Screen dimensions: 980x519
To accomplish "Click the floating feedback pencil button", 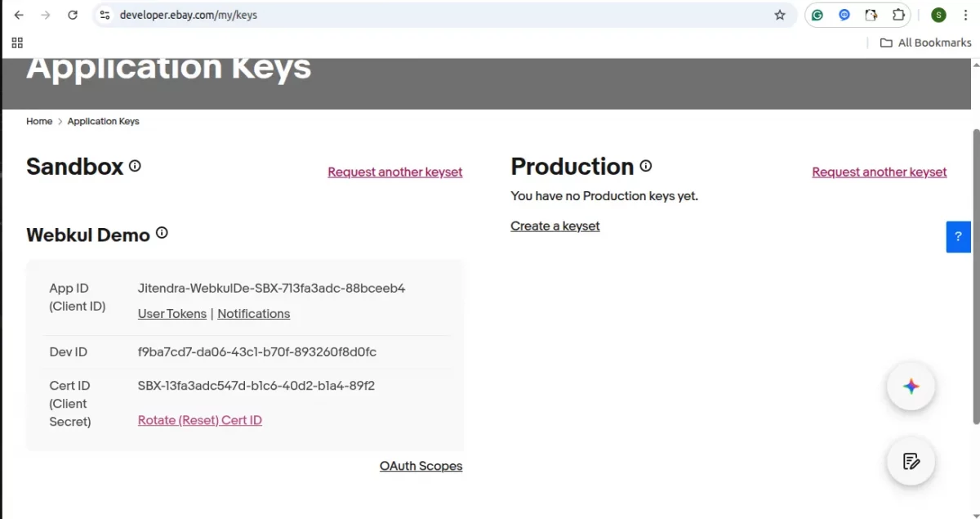I will [911, 461].
